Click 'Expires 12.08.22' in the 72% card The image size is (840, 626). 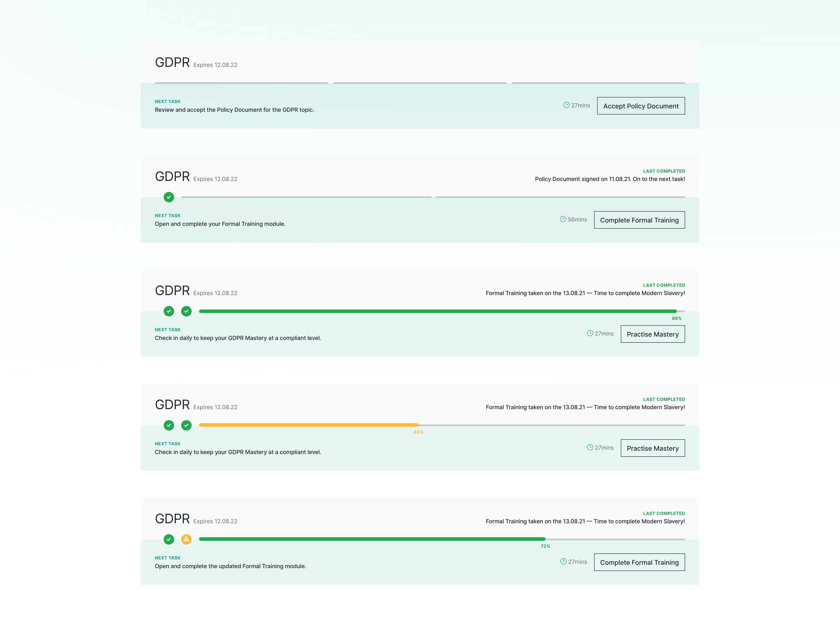[215, 522]
